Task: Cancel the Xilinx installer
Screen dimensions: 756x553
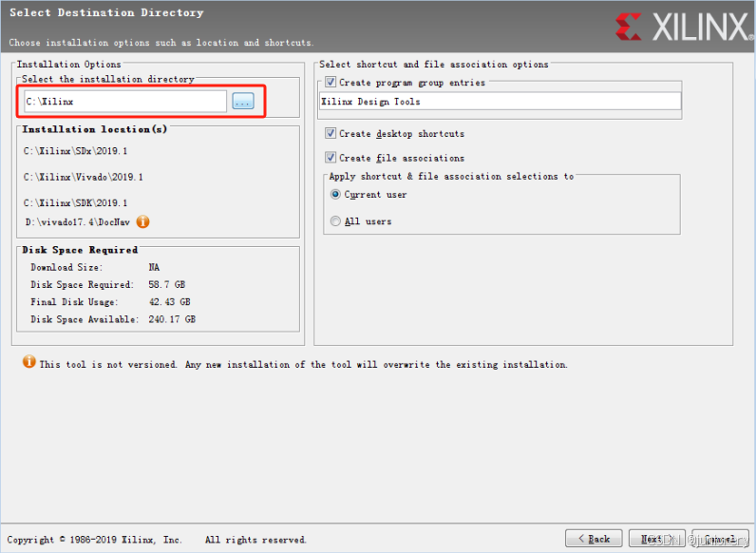Action: click(720, 539)
